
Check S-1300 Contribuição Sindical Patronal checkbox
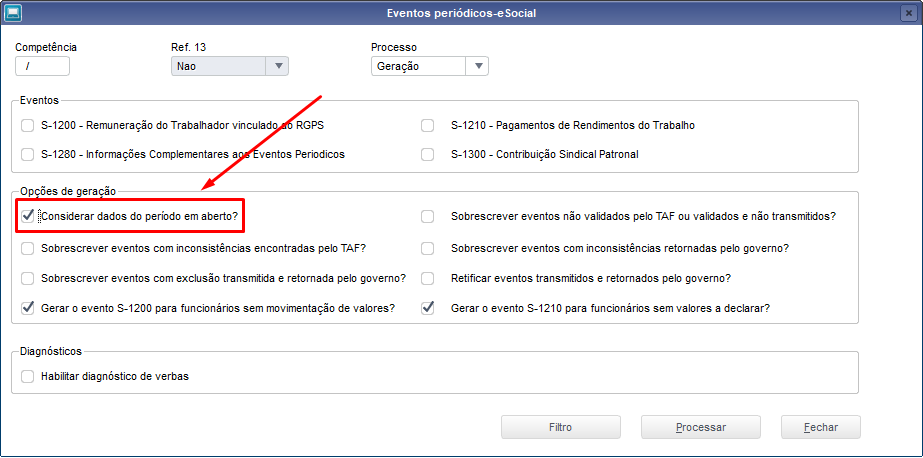point(427,154)
